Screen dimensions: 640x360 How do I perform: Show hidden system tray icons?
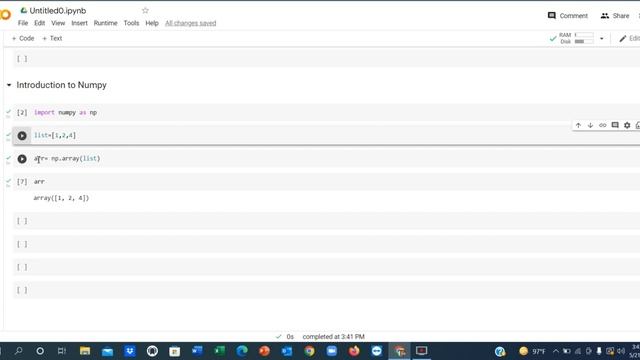click(x=556, y=351)
